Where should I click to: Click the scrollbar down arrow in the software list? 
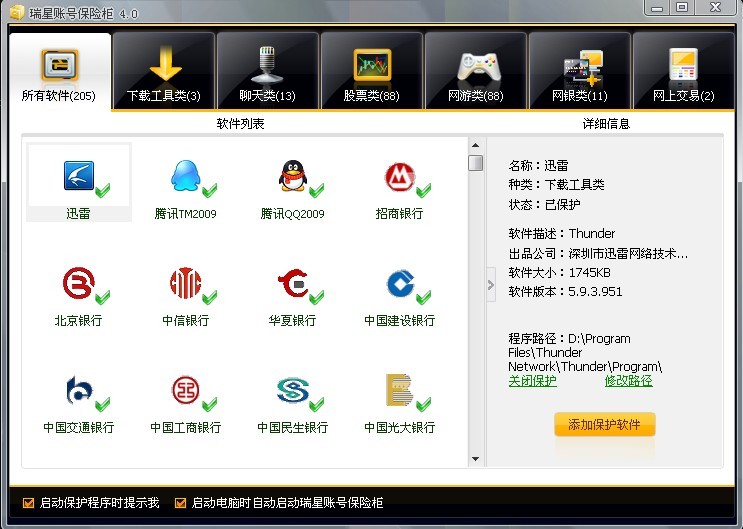(x=475, y=459)
